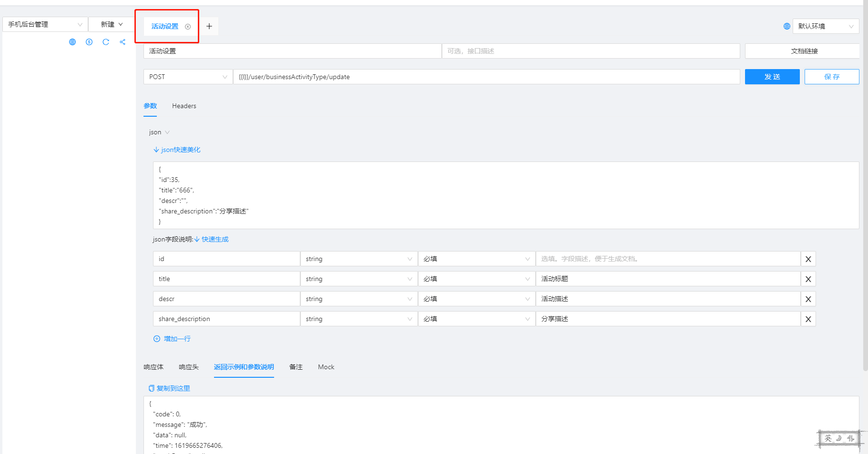Open the 新建 dropdown

coord(112,24)
